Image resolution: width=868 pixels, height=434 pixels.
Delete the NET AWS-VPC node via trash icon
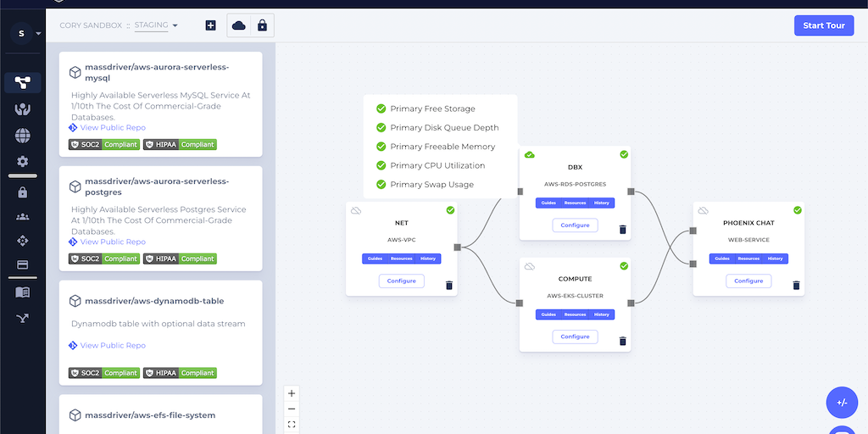click(449, 286)
